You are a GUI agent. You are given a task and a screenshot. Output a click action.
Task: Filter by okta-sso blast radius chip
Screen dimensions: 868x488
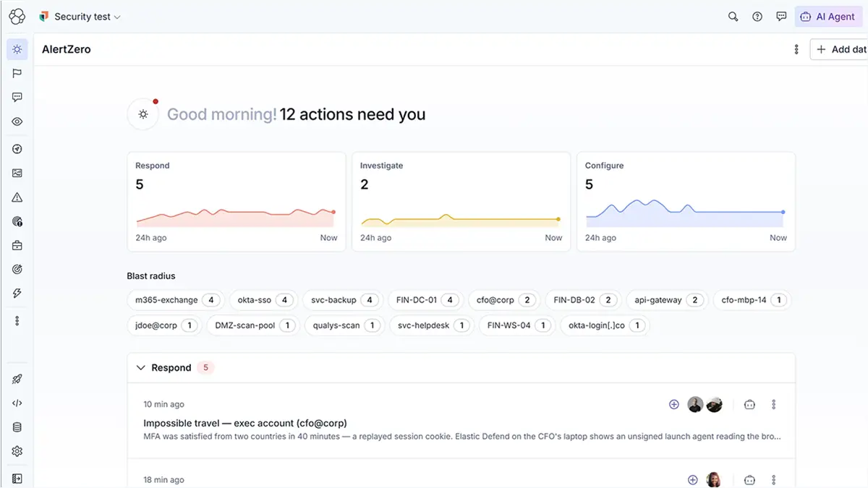pyautogui.click(x=263, y=300)
